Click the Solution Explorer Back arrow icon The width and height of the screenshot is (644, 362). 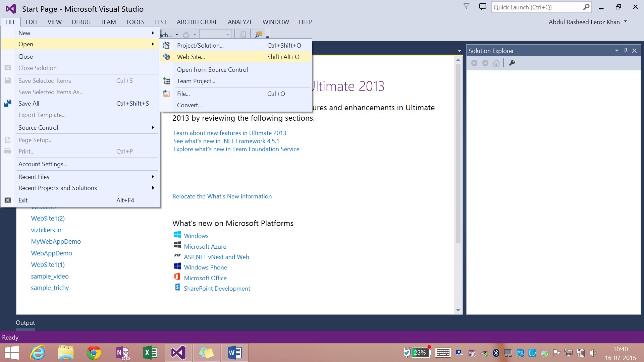pos(474,63)
